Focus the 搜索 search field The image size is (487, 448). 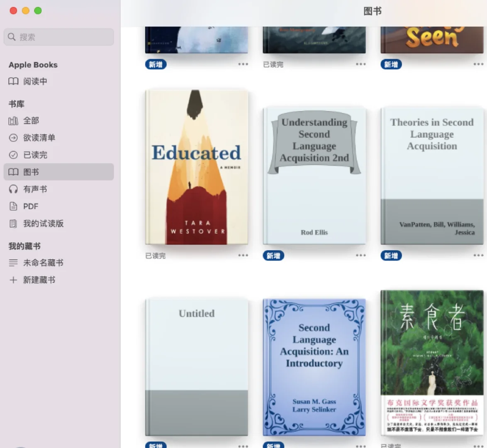click(59, 37)
